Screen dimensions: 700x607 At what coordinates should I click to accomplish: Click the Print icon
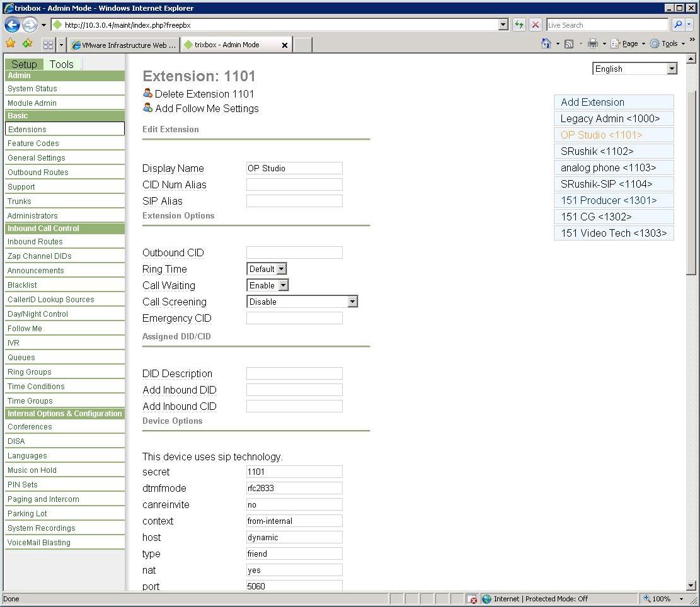593,43
